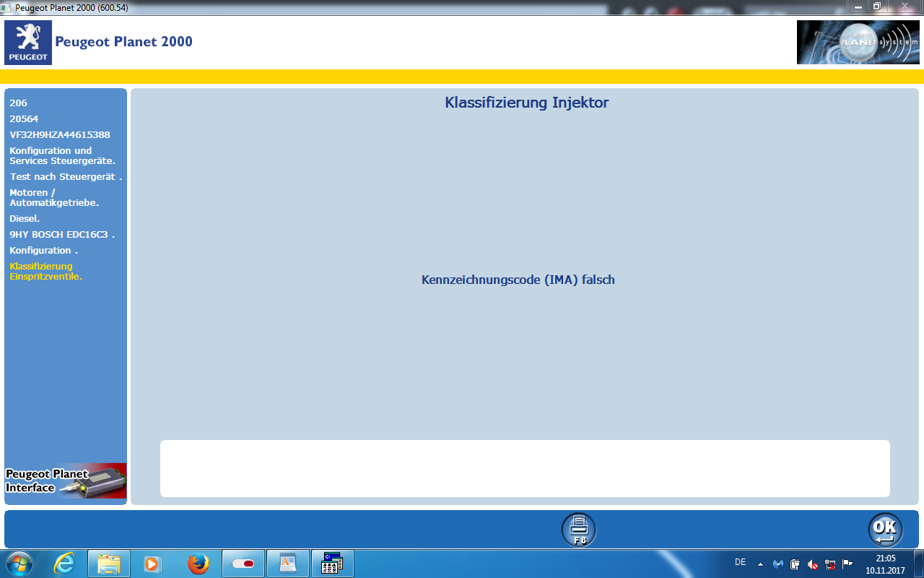Image resolution: width=924 pixels, height=578 pixels.
Task: Select the 'Diesel' sidebar entry
Action: [x=25, y=218]
